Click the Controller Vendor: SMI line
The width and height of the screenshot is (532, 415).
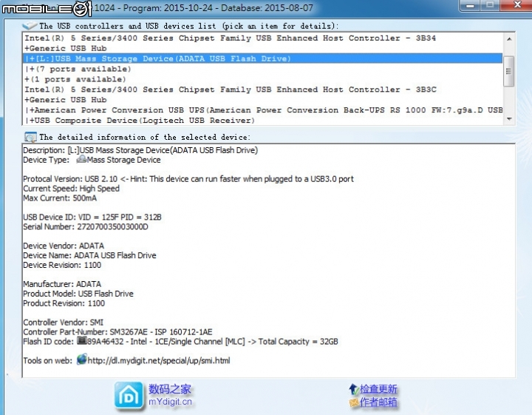pyautogui.click(x=63, y=323)
